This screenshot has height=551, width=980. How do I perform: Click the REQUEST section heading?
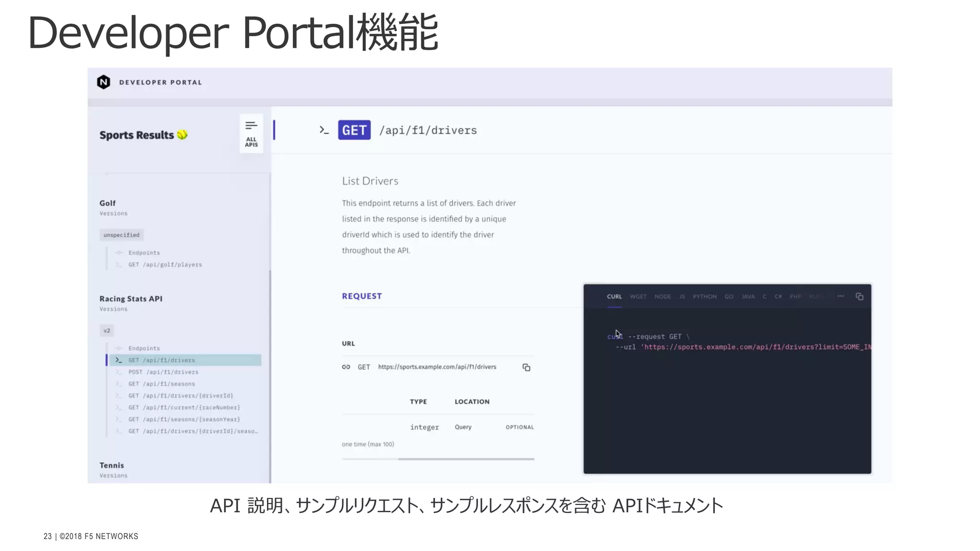pyautogui.click(x=362, y=296)
